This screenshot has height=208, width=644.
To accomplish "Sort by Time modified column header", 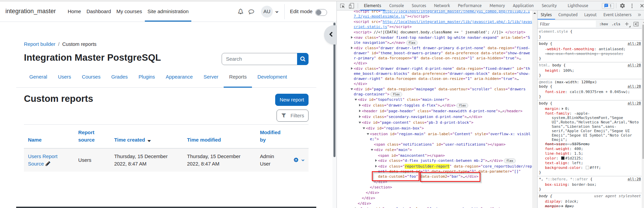I will tap(204, 140).
